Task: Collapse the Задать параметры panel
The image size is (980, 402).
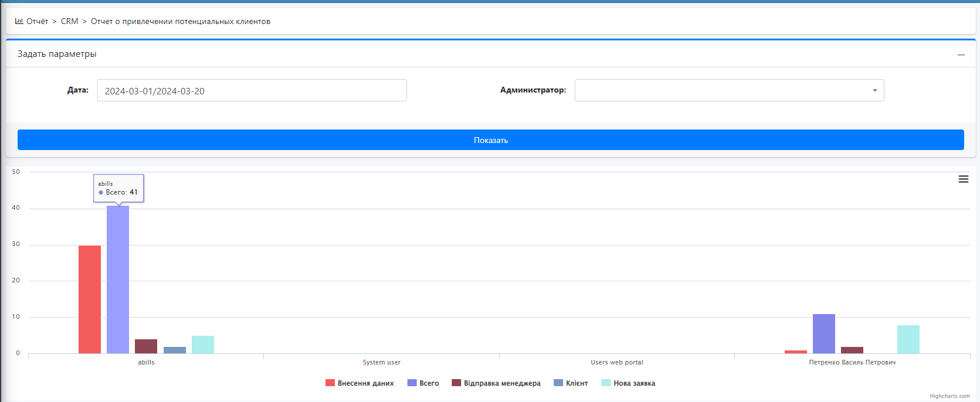Action: [961, 54]
